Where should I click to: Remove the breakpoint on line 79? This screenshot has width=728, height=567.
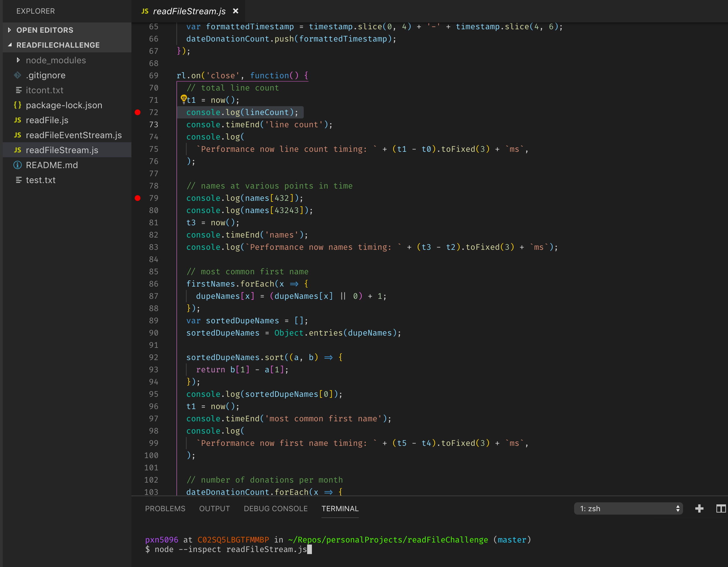(x=138, y=198)
